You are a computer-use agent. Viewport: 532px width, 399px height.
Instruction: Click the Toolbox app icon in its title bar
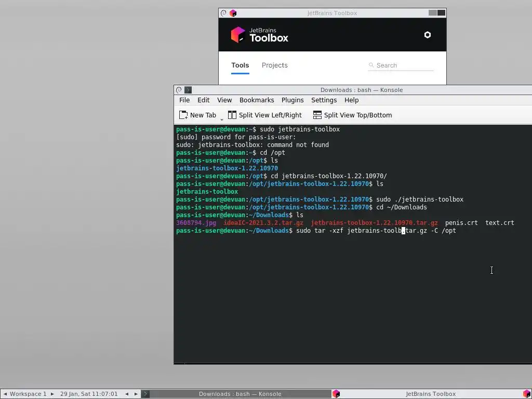(233, 13)
